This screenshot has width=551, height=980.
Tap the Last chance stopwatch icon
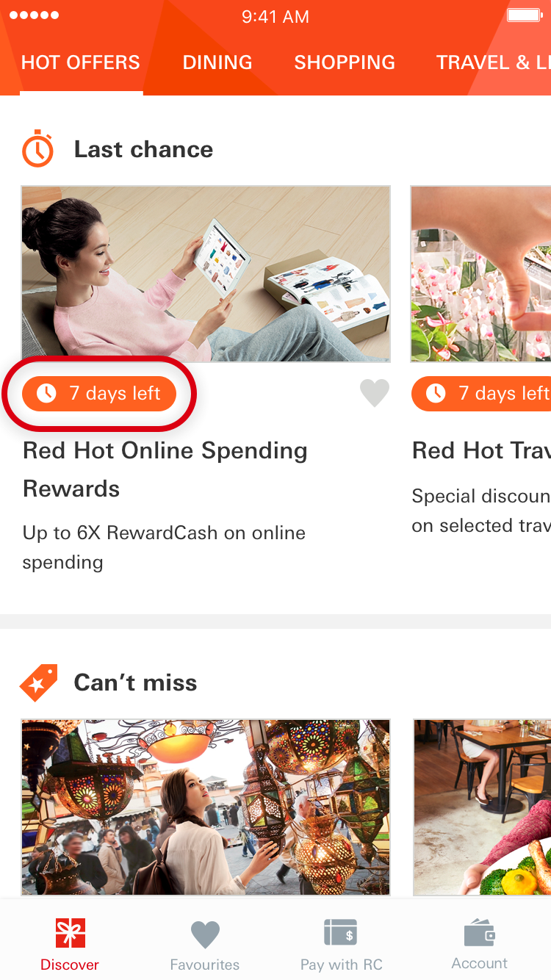(x=37, y=149)
